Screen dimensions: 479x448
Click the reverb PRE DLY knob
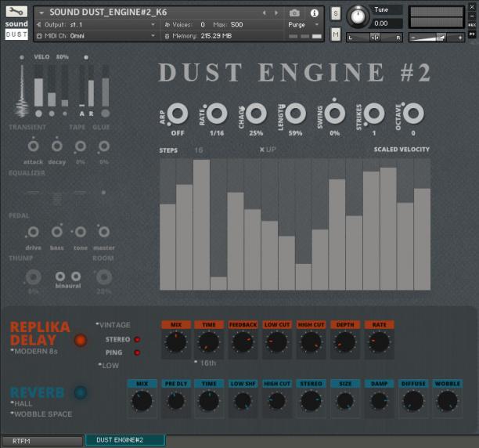176,401
